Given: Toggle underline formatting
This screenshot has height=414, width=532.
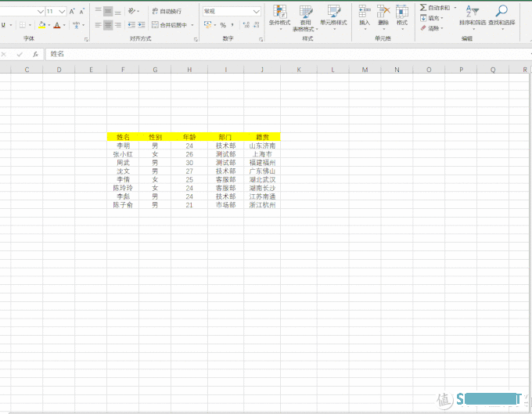Looking at the screenshot, I should (x=3, y=25).
